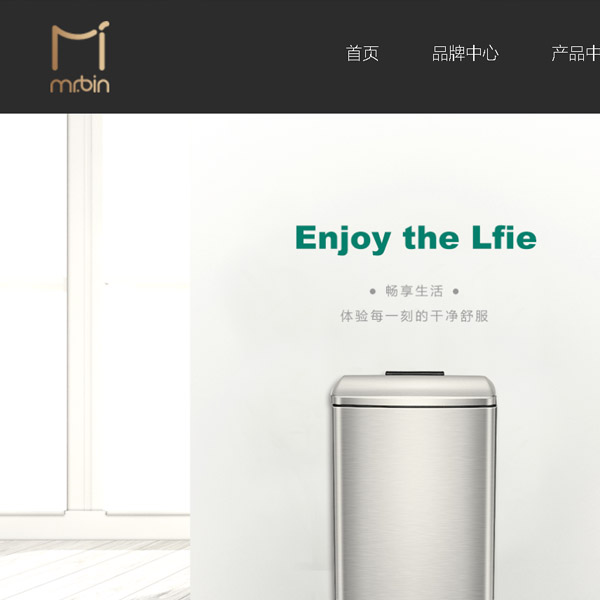This screenshot has height=600, width=600.
Task: Click the bright window pane left of pillar
Action: click(33, 312)
